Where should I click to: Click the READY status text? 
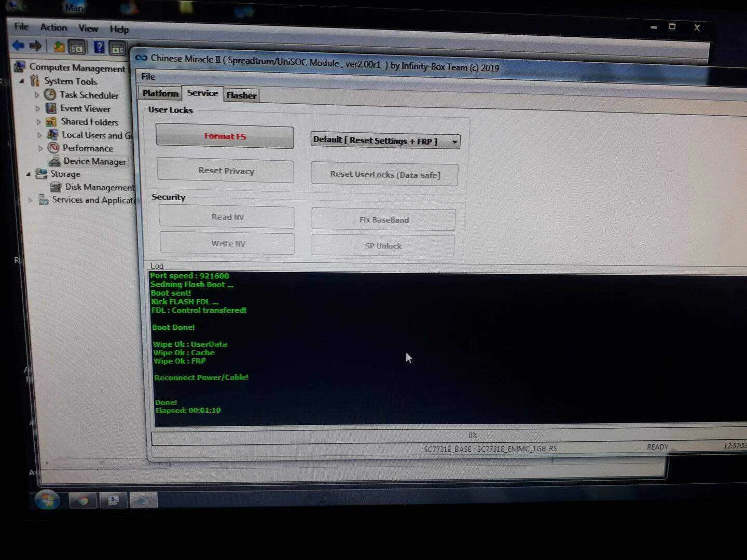657,447
